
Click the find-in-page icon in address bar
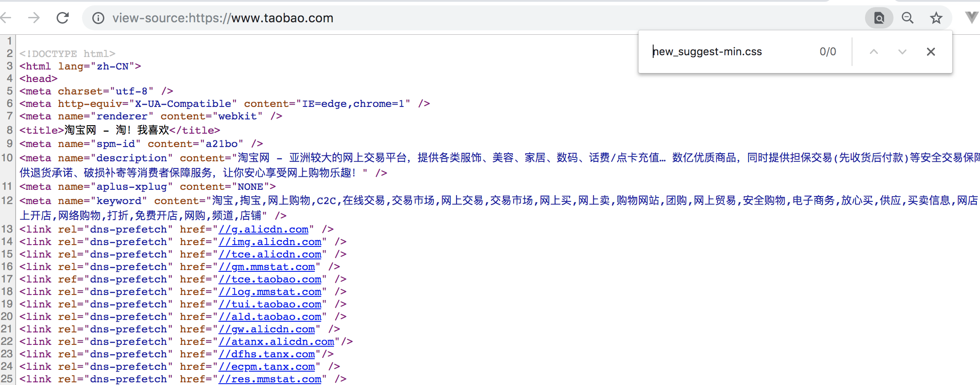point(879,18)
